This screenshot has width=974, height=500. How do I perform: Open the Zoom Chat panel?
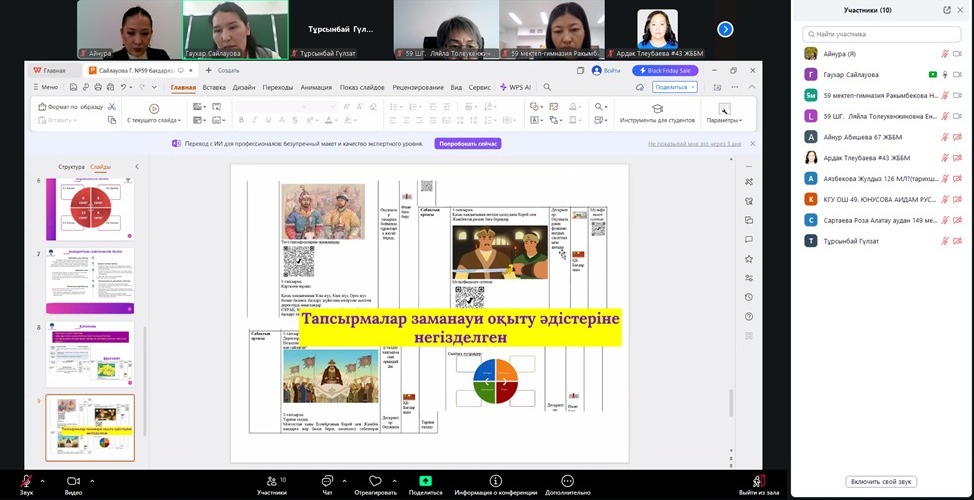(327, 481)
